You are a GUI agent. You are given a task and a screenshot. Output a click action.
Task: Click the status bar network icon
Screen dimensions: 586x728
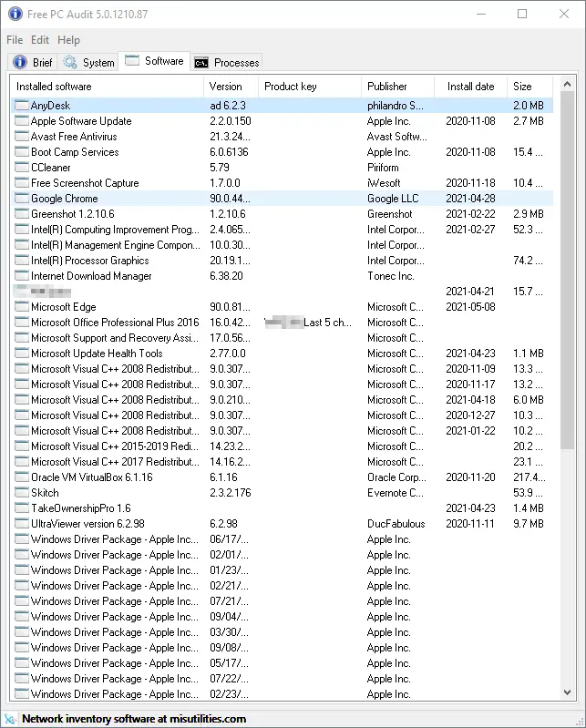point(10,719)
